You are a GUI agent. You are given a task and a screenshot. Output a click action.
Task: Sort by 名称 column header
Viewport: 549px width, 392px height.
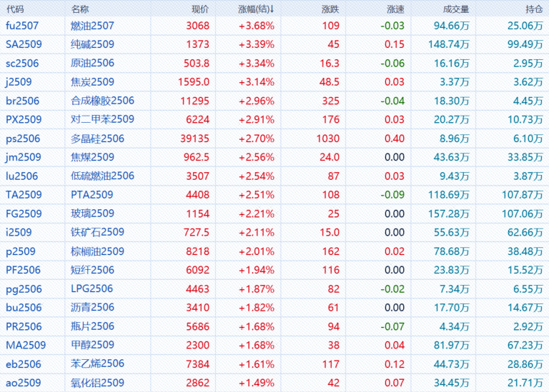(81, 9)
